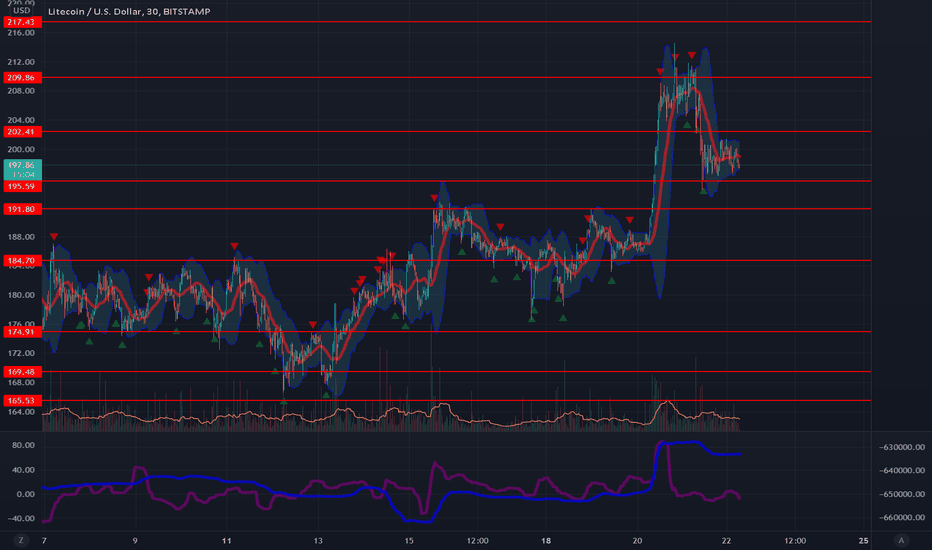Select the 184.70 red price level label
The image size is (932, 550).
[22, 260]
